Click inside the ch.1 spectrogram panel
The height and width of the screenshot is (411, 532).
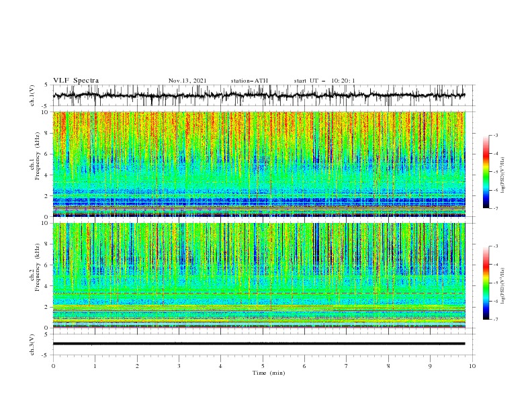[259, 164]
